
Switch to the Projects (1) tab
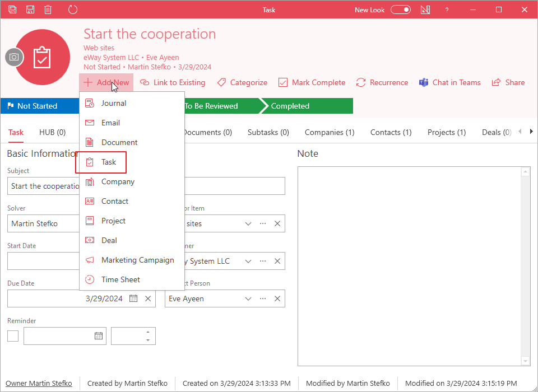coord(447,132)
